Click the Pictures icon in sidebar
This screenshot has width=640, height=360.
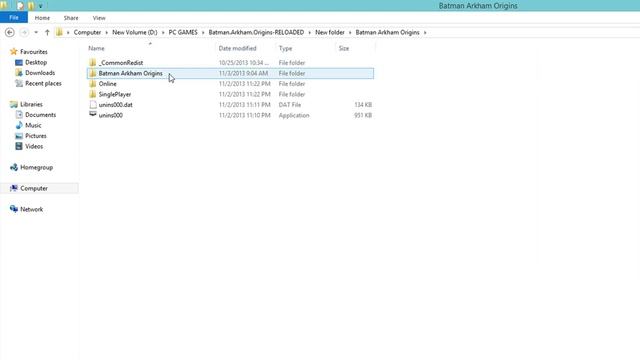point(19,136)
